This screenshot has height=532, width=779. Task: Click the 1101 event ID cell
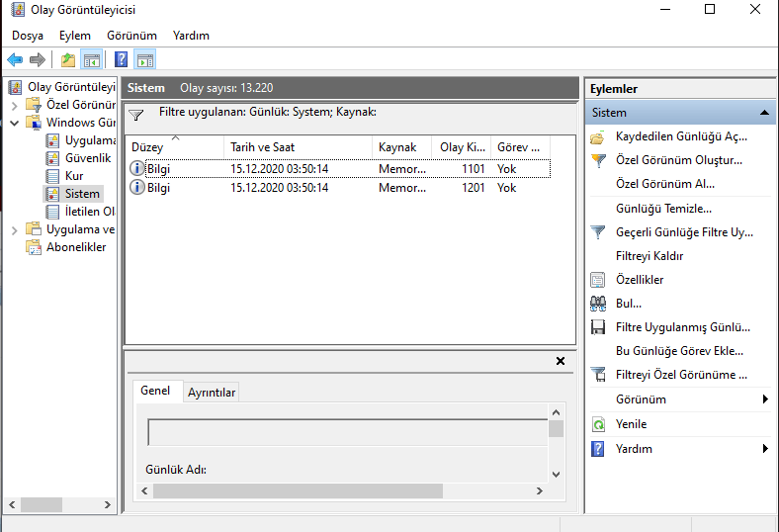pos(473,169)
